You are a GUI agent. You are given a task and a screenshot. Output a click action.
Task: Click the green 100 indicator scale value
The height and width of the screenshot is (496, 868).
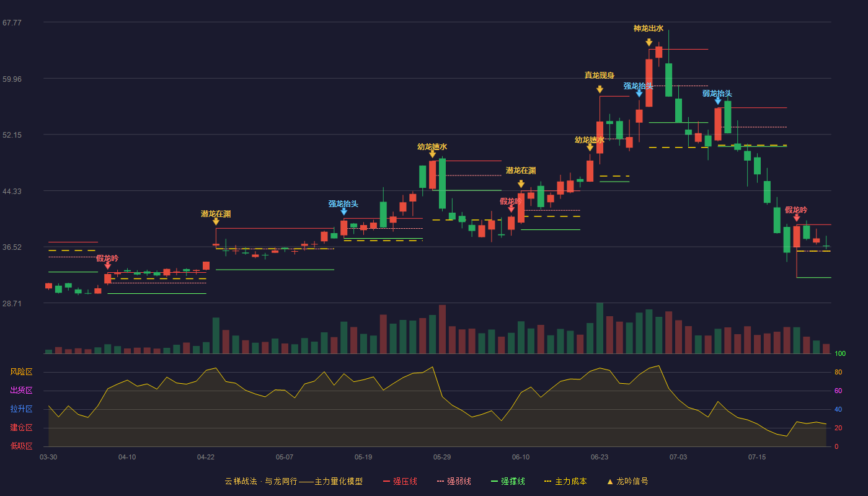click(840, 354)
